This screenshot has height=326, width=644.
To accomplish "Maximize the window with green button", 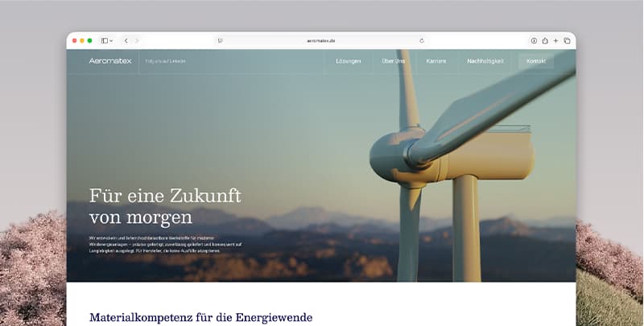I will (x=89, y=40).
